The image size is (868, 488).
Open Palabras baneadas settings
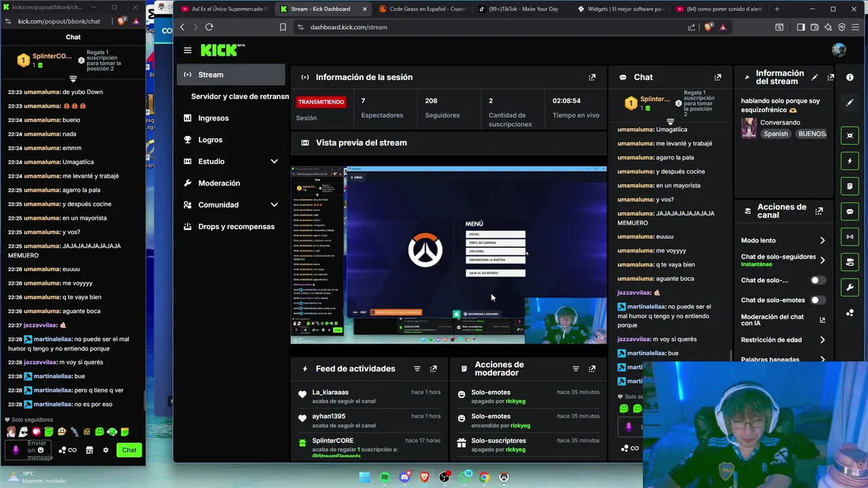coord(783,360)
